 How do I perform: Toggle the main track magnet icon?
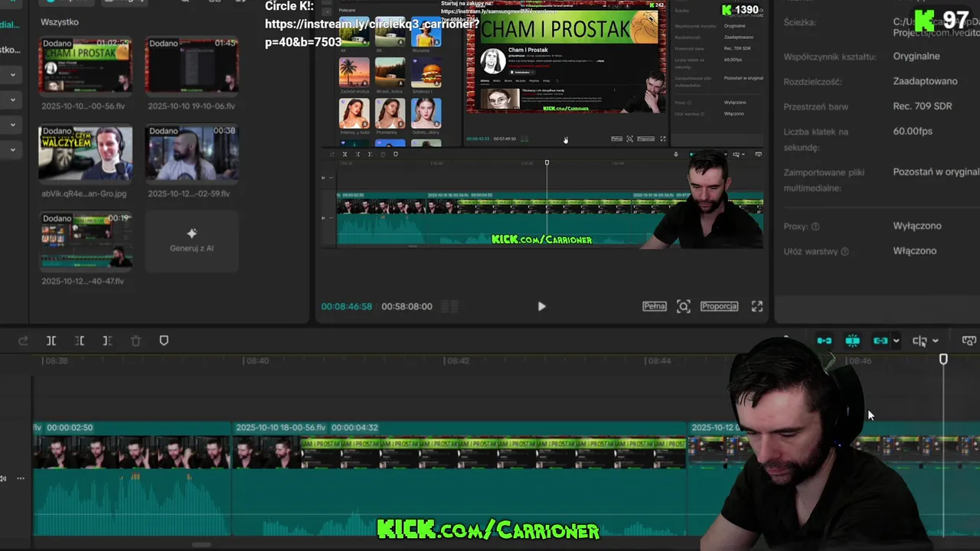pos(824,341)
